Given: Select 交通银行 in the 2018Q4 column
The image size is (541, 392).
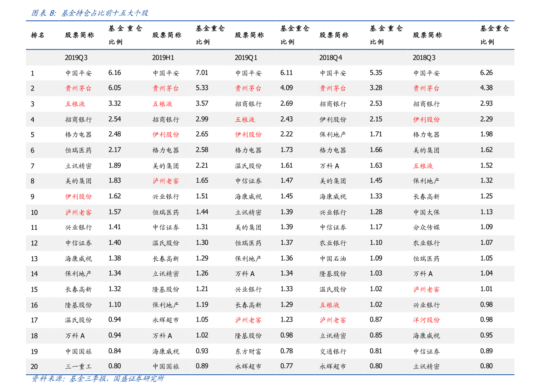Looking at the screenshot, I should coord(333,351).
